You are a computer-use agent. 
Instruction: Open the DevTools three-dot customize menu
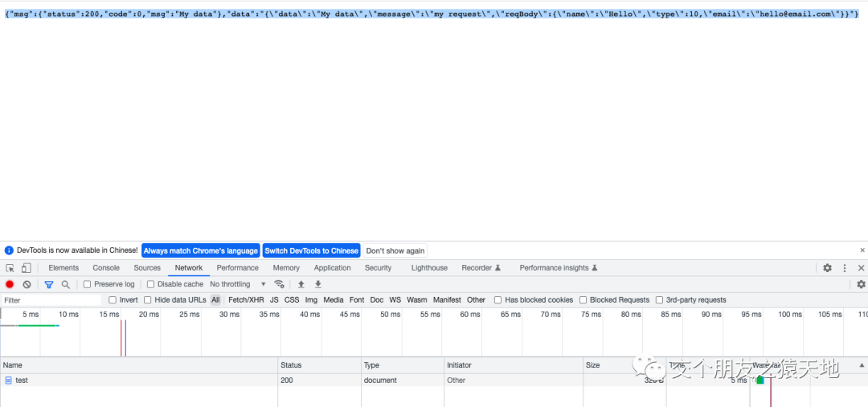point(845,267)
